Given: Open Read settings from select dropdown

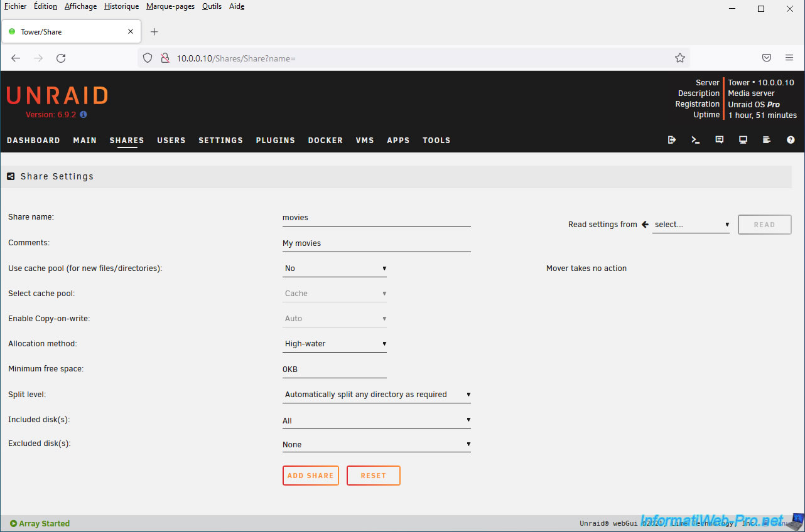Looking at the screenshot, I should (691, 225).
